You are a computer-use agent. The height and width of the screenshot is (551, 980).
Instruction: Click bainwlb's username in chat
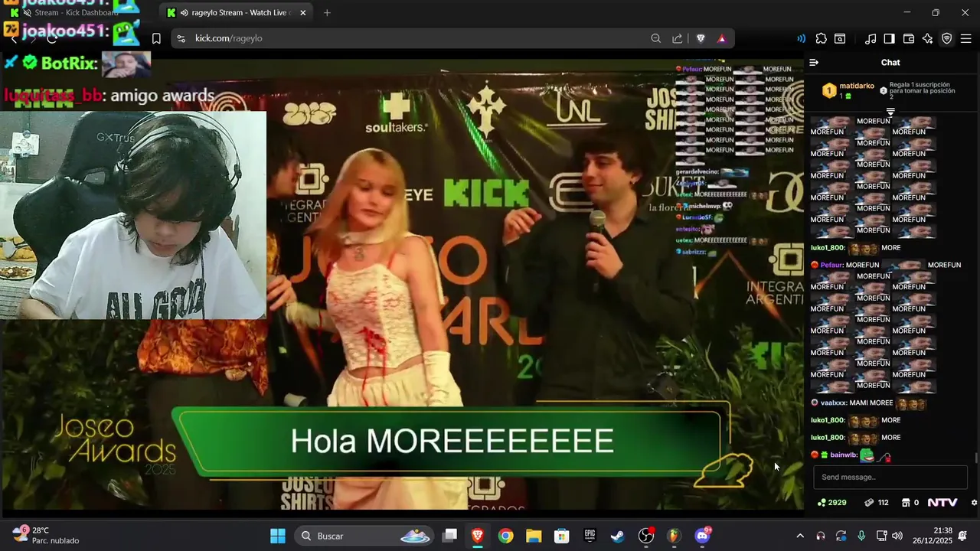pos(843,455)
